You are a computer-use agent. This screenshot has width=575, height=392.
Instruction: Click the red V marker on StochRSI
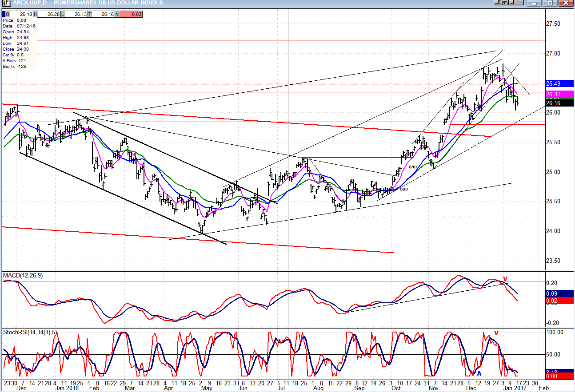click(x=496, y=333)
